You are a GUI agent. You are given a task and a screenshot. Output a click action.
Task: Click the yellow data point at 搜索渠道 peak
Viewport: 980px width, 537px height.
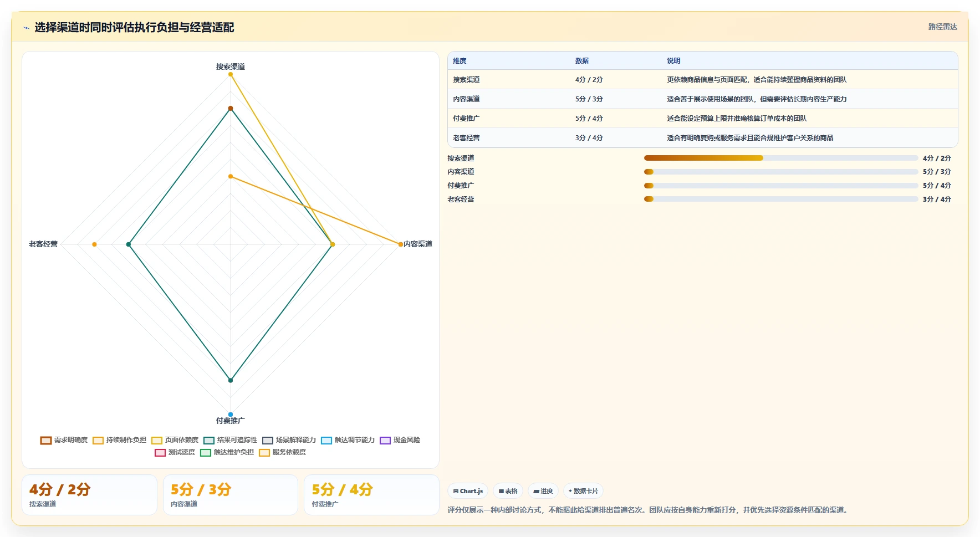pos(231,74)
